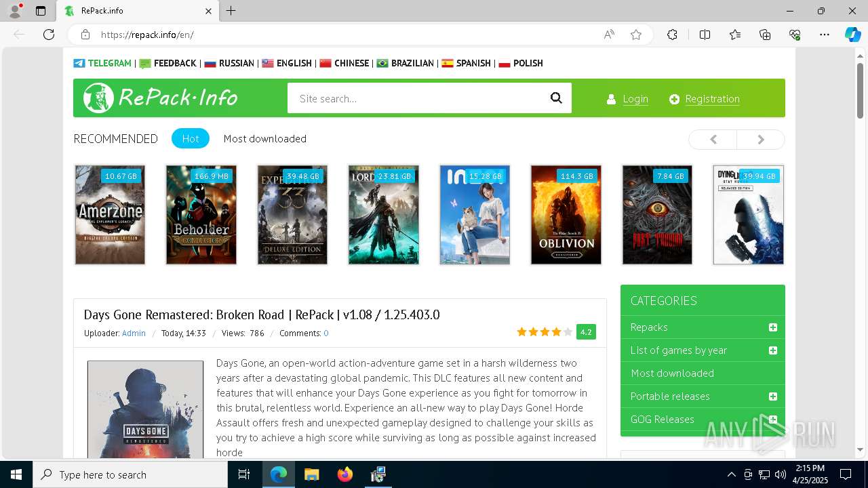Open Lords of the Fallen thumbnail
868x488 pixels.
click(384, 215)
